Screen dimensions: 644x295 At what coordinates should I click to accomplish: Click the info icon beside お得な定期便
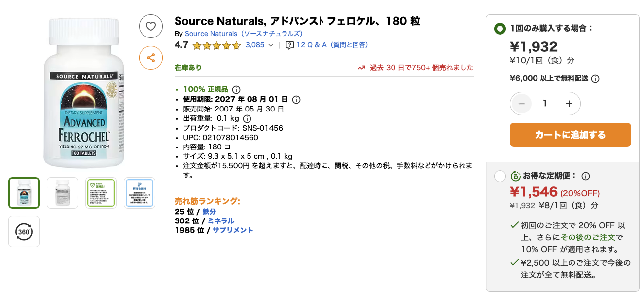[x=585, y=176]
